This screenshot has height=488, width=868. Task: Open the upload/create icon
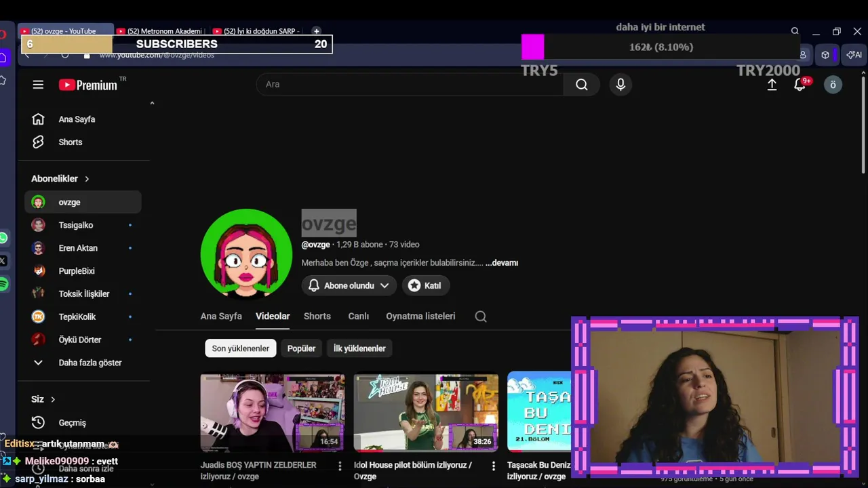point(772,85)
